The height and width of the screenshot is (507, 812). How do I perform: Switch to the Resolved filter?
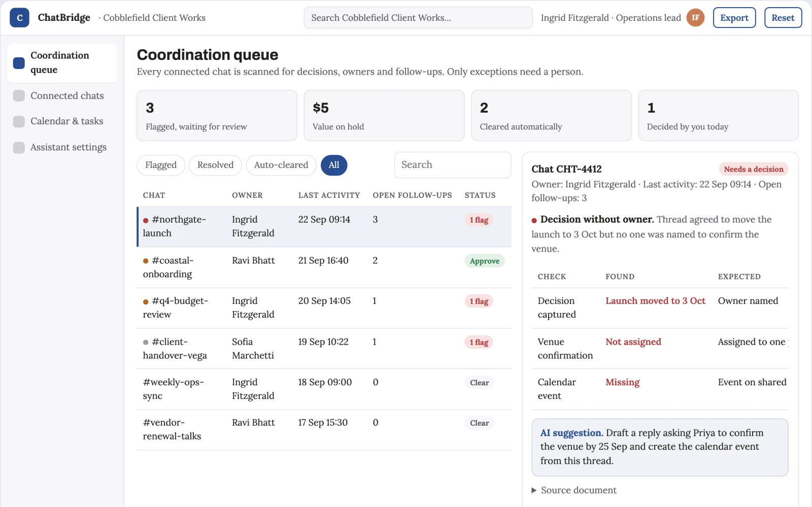pos(215,165)
